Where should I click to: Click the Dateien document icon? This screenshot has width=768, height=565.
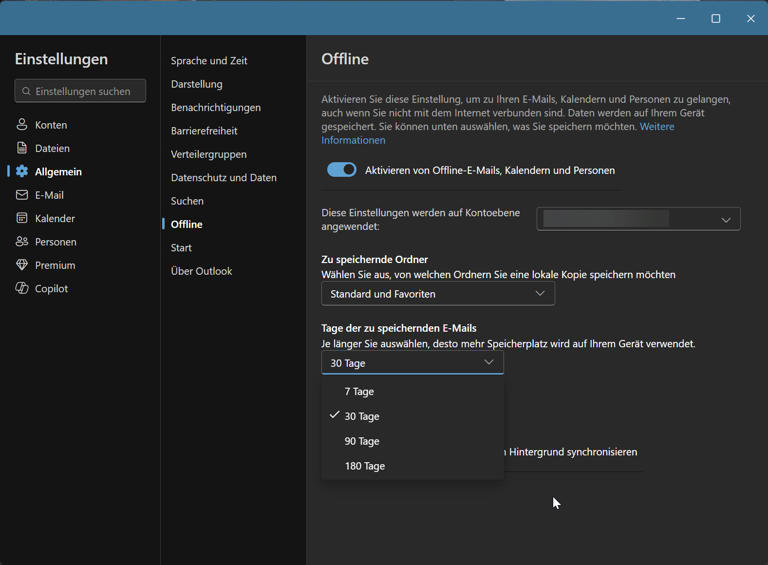(22, 148)
